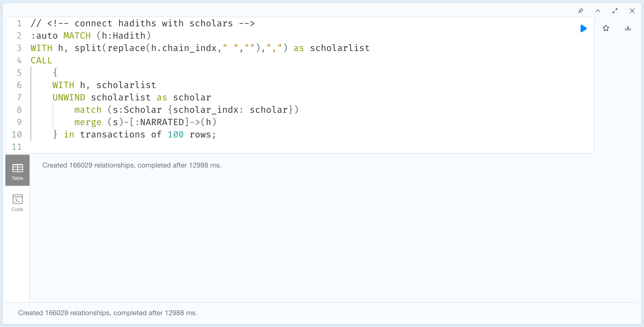Switch to the Table result view
Viewport: 644px width, 327px height.
tap(17, 170)
